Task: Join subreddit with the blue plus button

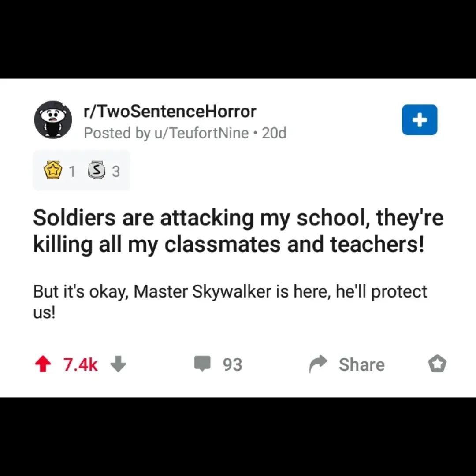Action: pyautogui.click(x=420, y=119)
